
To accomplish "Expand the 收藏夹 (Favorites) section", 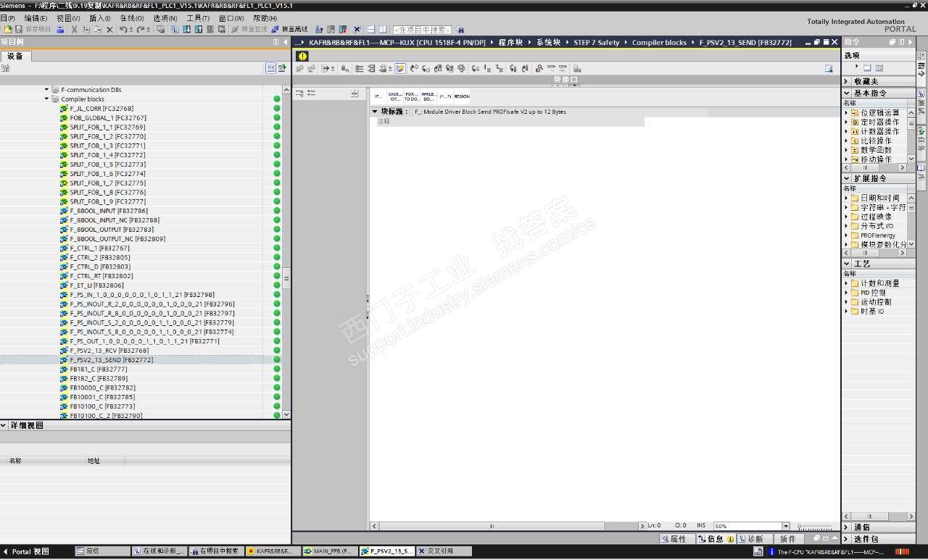I will coord(846,81).
